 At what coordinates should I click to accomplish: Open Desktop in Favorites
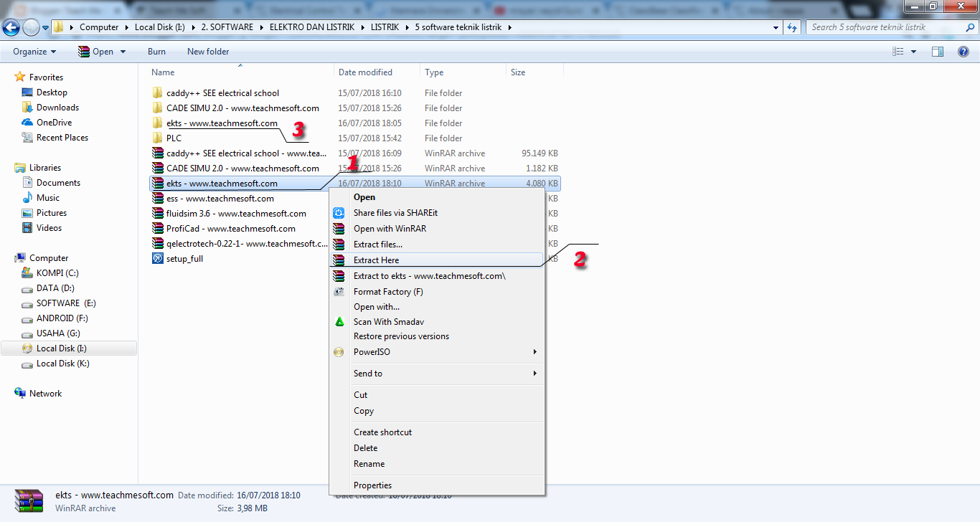click(x=52, y=92)
